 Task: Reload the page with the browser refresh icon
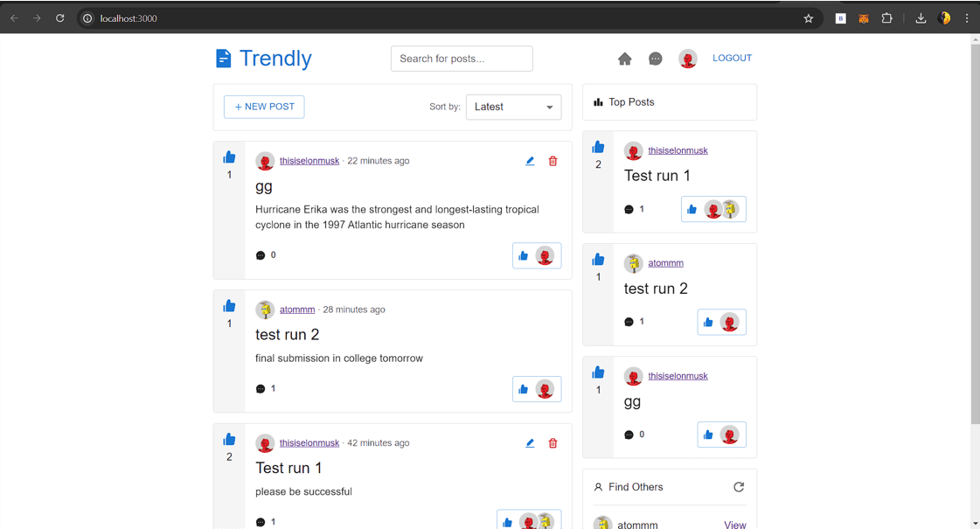tap(60, 18)
